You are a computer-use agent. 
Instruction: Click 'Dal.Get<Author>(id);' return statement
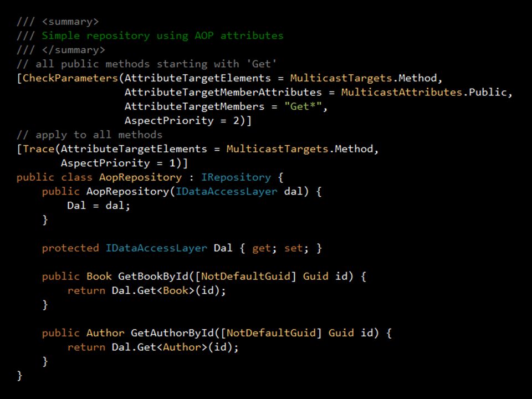pyautogui.click(x=175, y=347)
